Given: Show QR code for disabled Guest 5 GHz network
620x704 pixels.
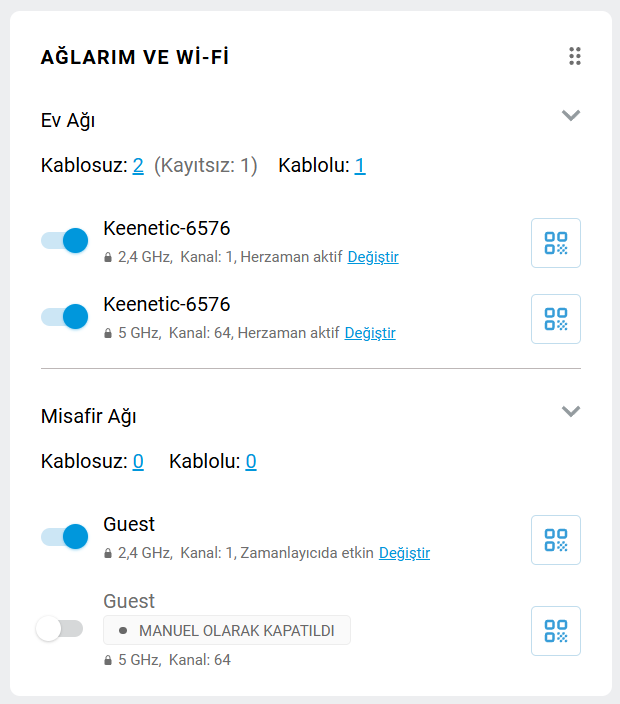Looking at the screenshot, I should 555,631.
